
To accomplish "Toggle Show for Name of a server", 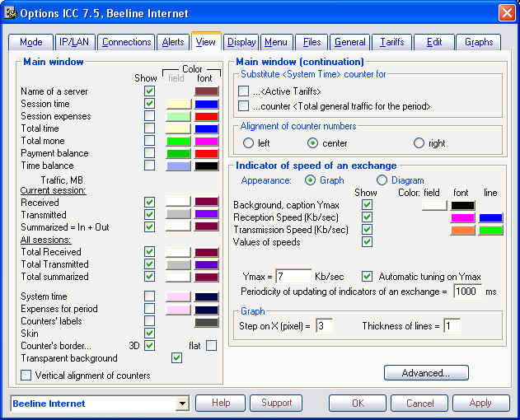I will (x=149, y=91).
